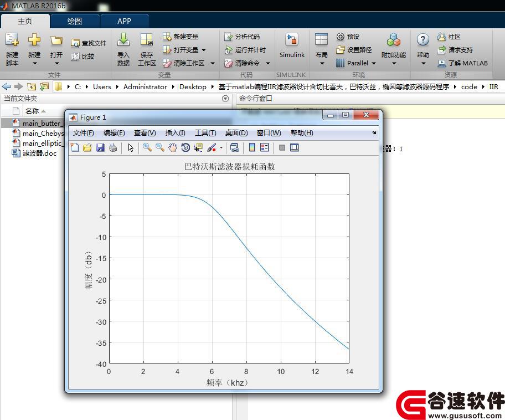Open Add-Ons (附加功能) icon

pyautogui.click(x=394, y=40)
